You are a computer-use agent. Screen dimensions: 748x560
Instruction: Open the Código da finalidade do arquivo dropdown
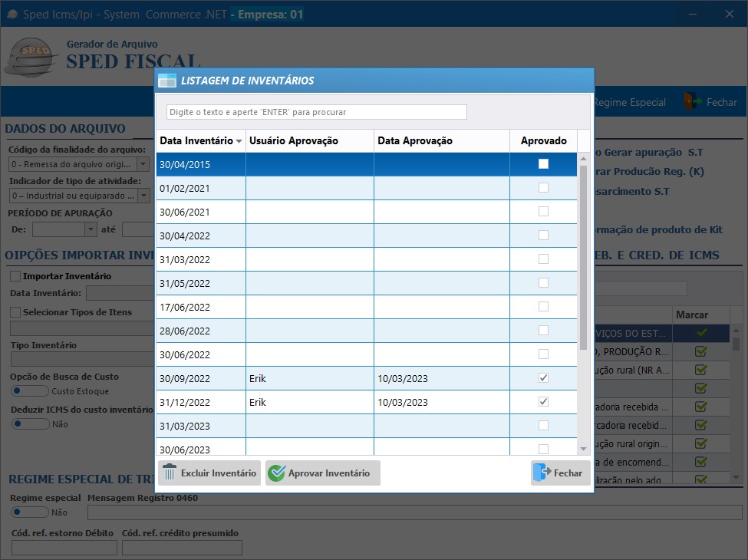143,164
